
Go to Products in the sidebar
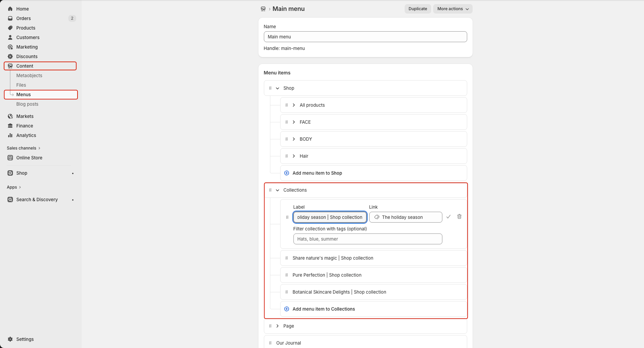click(26, 28)
